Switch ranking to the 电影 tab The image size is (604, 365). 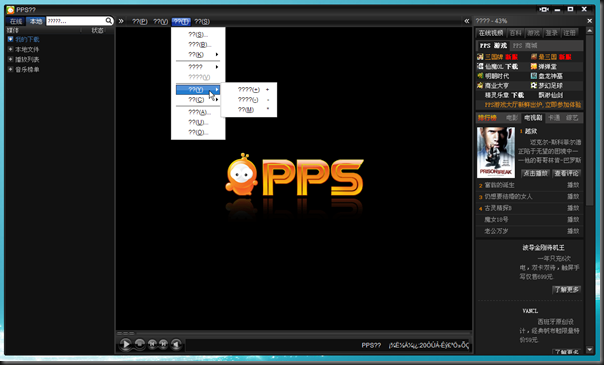click(512, 118)
